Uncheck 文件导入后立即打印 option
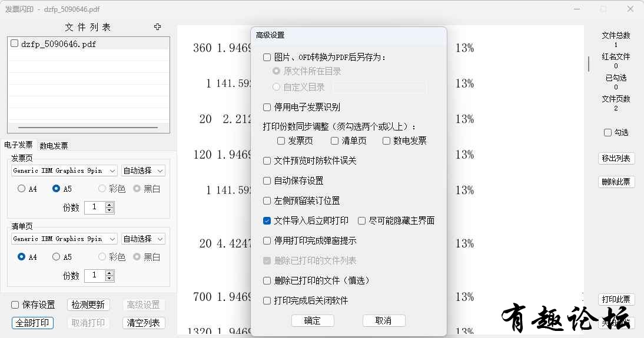The width and height of the screenshot is (644, 338). (x=267, y=221)
